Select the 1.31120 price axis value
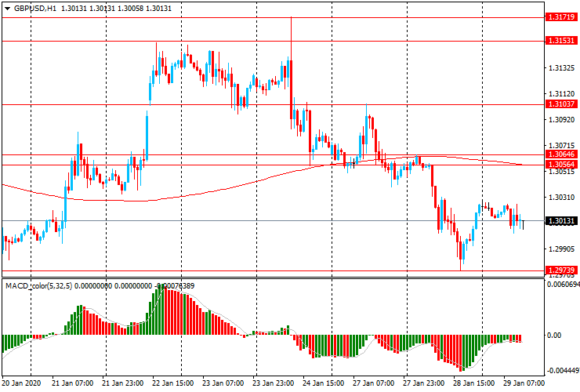 tap(561, 94)
